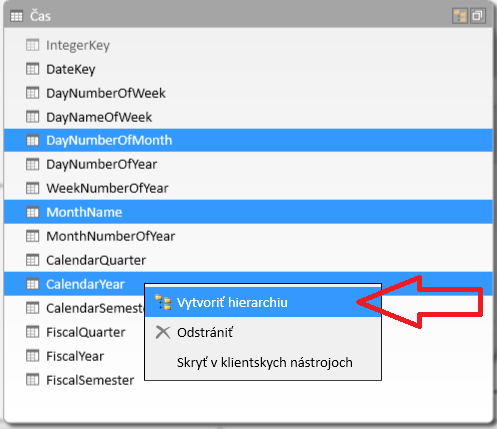Select the highlighted DayNumberOfMonth column
The width and height of the screenshot is (497, 429).
[248, 140]
